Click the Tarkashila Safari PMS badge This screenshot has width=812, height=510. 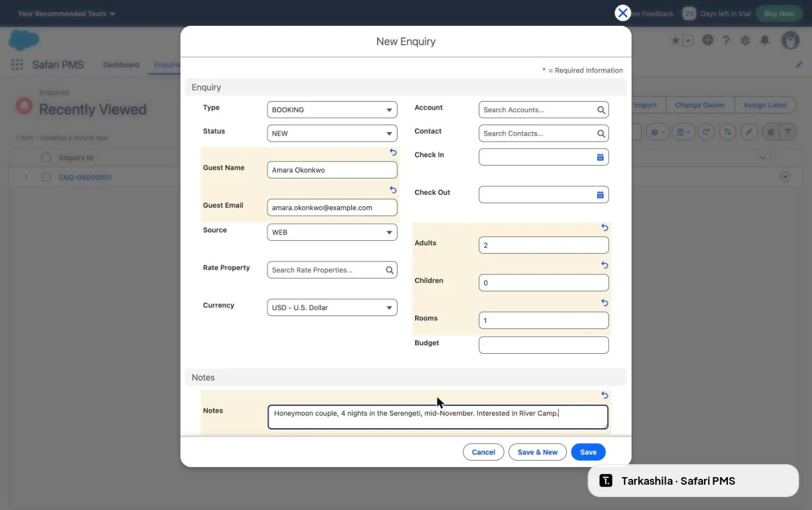pyautogui.click(x=693, y=481)
